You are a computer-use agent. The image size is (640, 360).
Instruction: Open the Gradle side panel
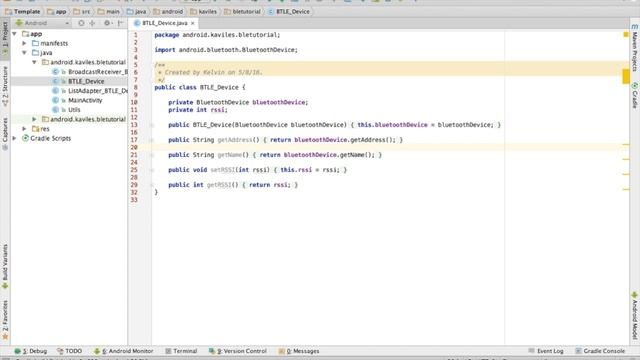[x=635, y=96]
